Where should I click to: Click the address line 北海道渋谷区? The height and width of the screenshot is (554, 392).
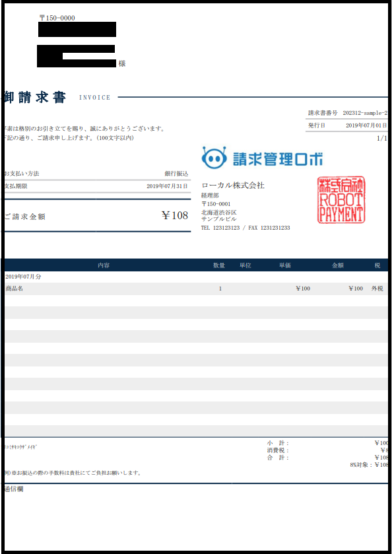coord(218,213)
